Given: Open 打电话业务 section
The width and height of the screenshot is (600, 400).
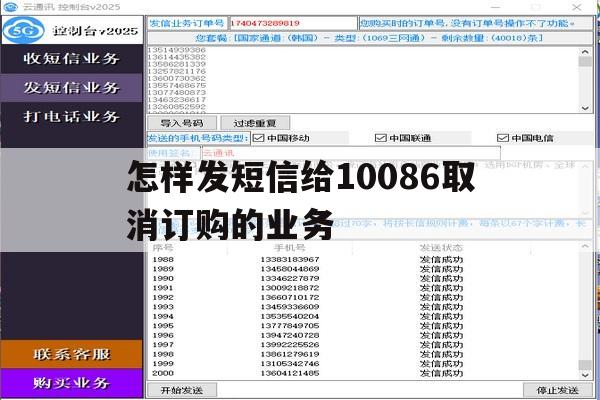Looking at the screenshot, I should (71, 116).
